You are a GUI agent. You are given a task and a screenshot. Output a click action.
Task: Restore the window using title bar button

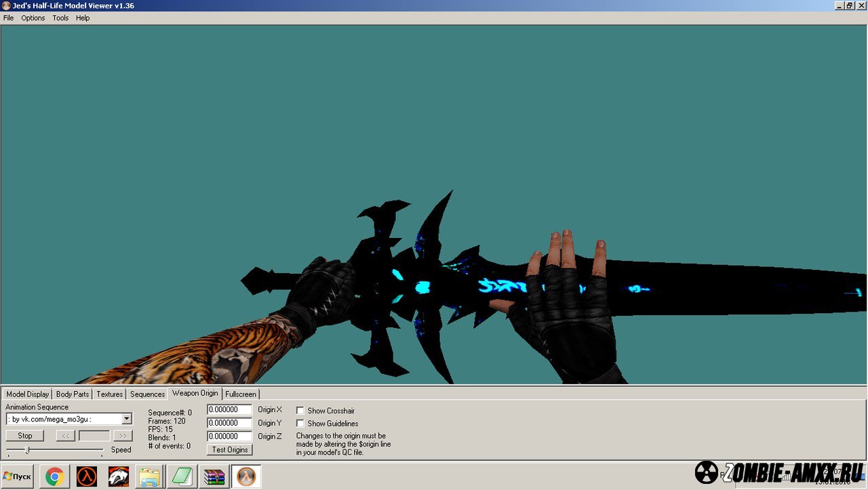tap(850, 5)
